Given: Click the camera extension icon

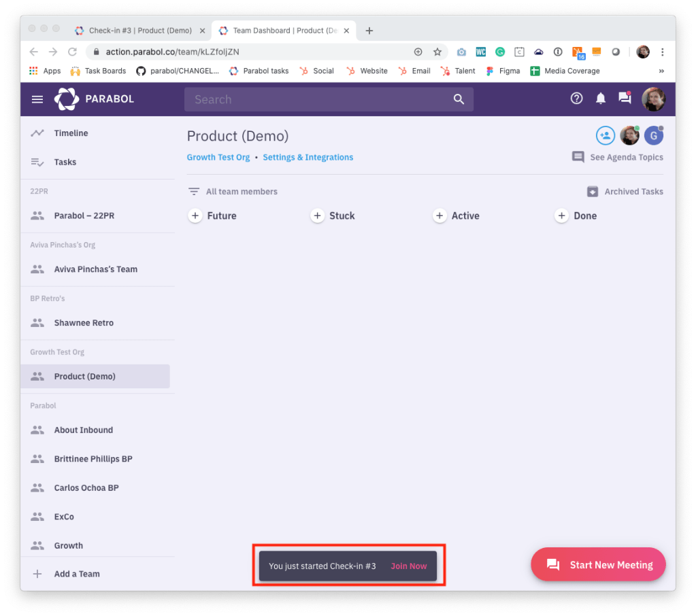Looking at the screenshot, I should [462, 52].
